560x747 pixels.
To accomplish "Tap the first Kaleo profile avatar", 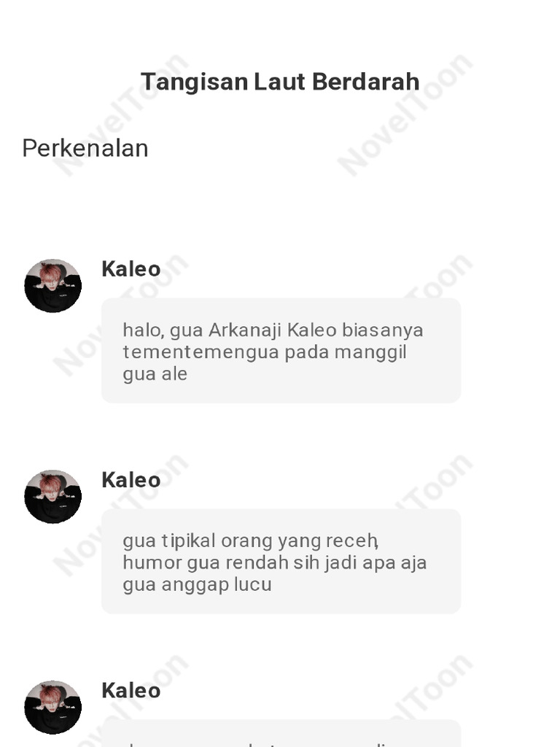I will [x=52, y=286].
